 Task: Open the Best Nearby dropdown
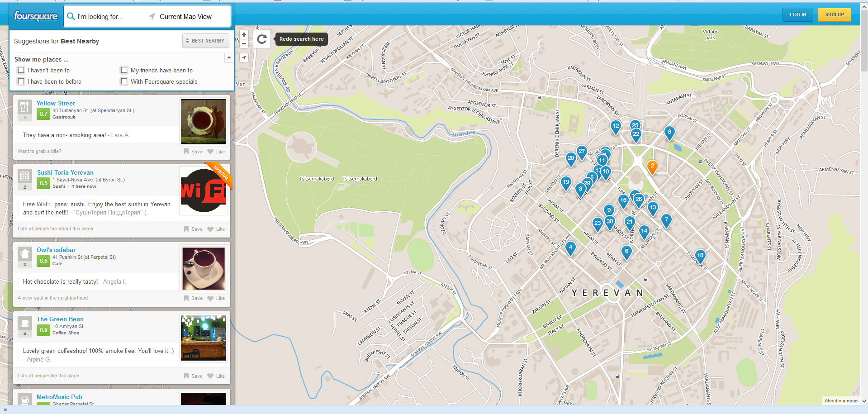click(x=206, y=41)
